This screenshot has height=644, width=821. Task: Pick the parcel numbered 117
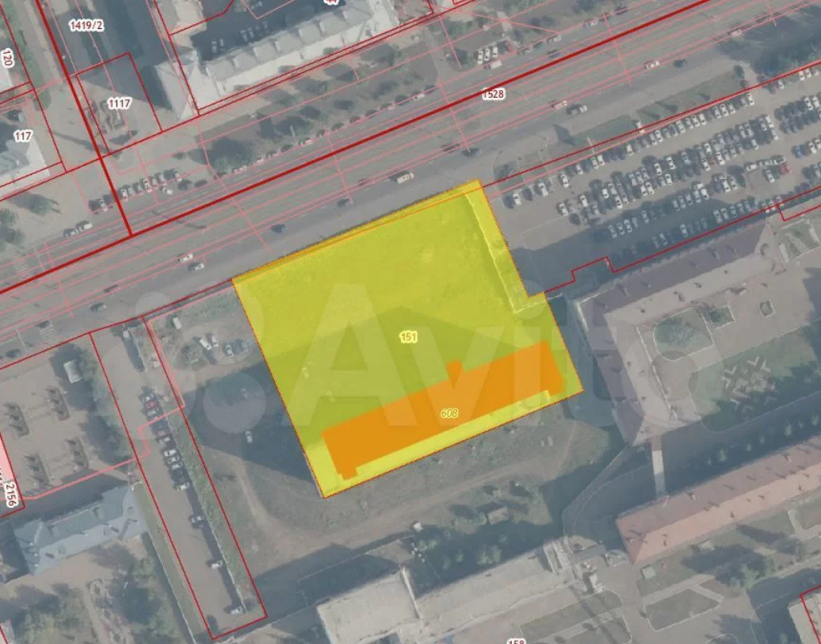pyautogui.click(x=22, y=137)
